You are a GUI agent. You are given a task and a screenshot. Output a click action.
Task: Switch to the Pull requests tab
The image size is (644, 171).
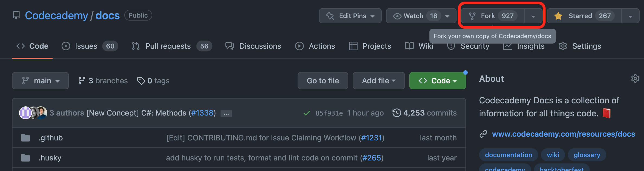pos(168,46)
